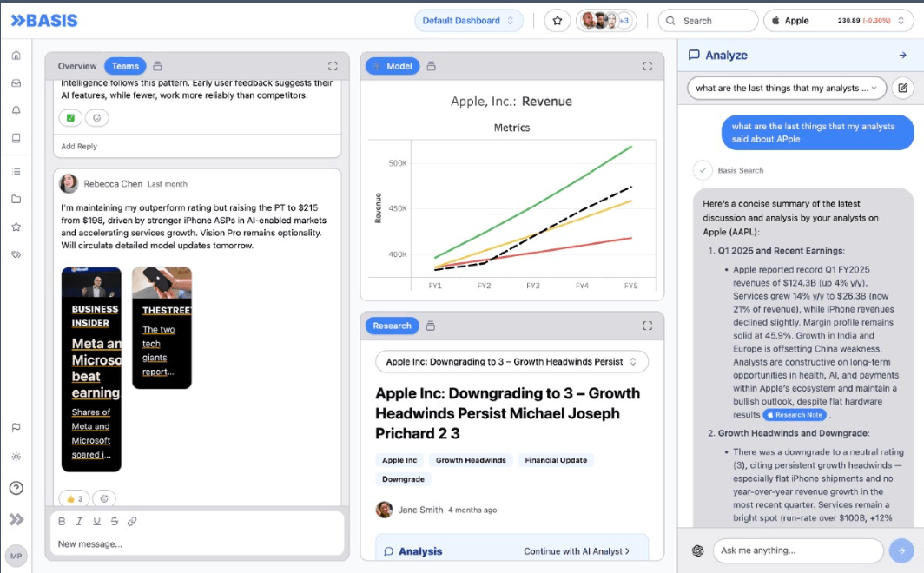Open the Apple ticker selector dropdown
924x573 pixels.
click(x=839, y=21)
